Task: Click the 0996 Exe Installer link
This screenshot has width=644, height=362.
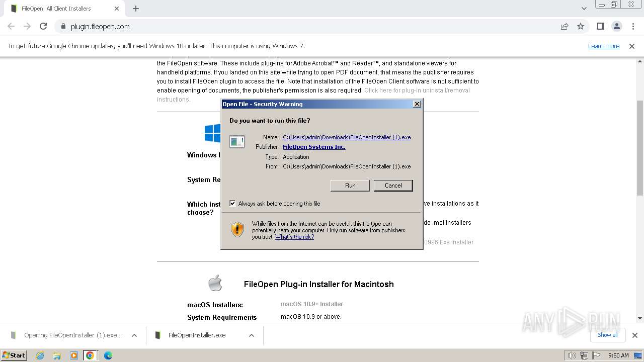Action: point(449,242)
